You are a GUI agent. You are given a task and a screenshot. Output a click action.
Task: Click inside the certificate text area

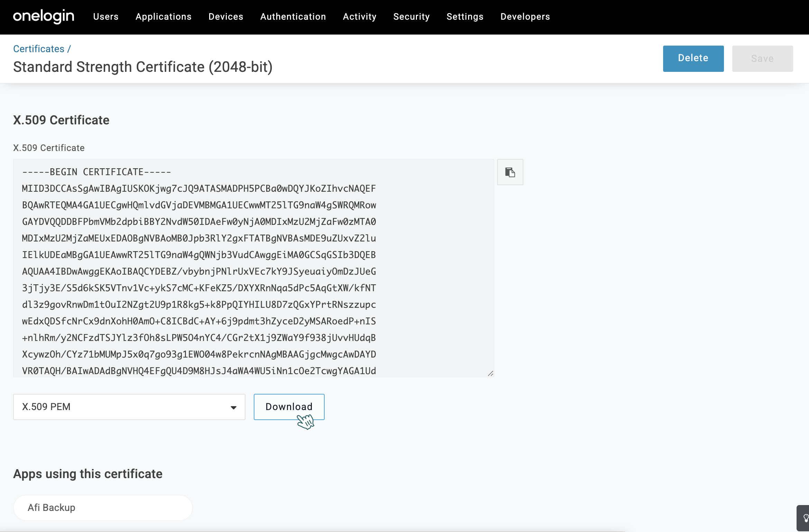[253, 268]
